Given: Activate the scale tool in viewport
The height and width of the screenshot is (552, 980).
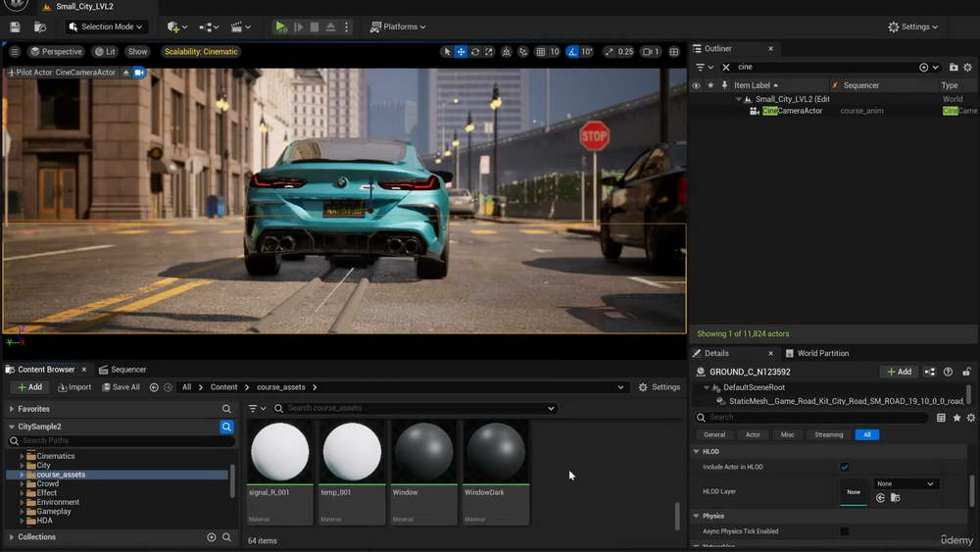Looking at the screenshot, I should (x=489, y=52).
